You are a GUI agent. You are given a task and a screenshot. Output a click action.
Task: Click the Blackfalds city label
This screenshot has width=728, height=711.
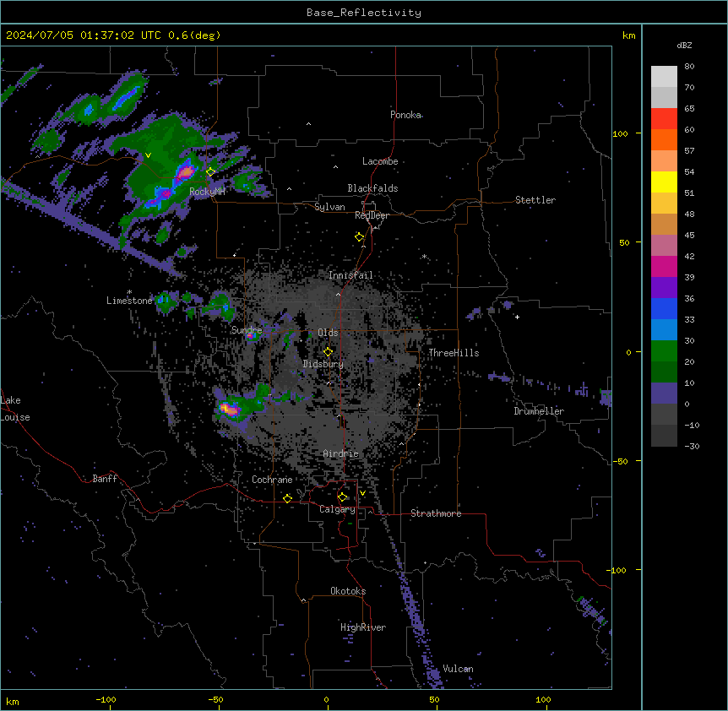point(372,188)
